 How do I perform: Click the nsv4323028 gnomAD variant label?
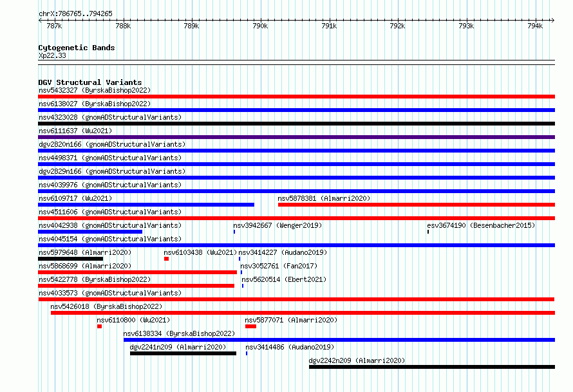pyautogui.click(x=110, y=117)
